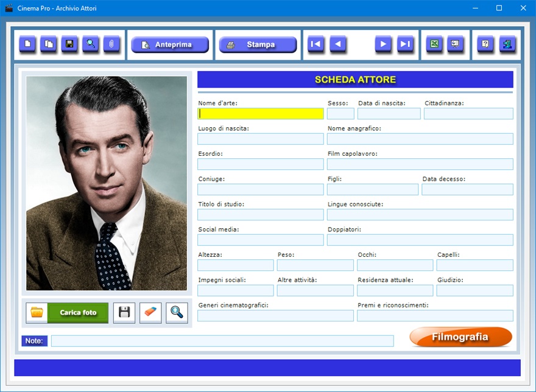The height and width of the screenshot is (392, 536).
Task: Click the Film capolavoro field
Action: pos(420,164)
